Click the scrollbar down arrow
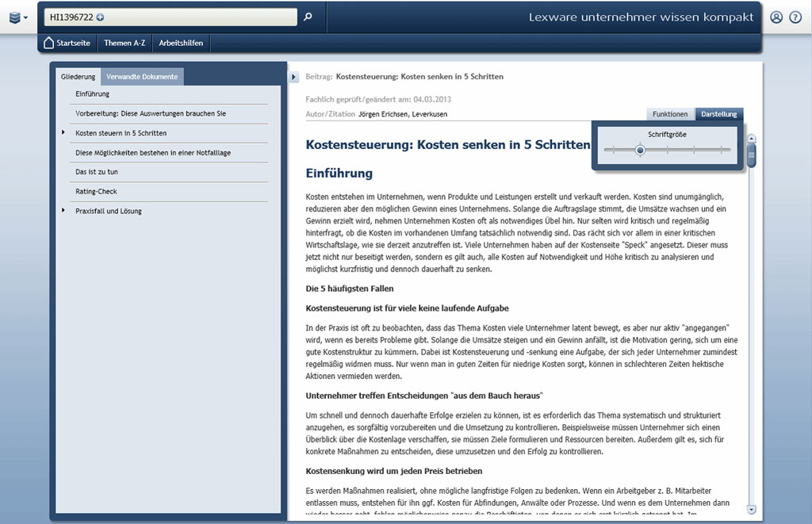812x524 pixels. point(752,510)
